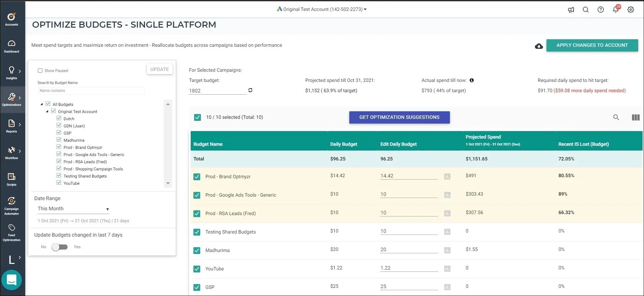Open the announcements megaphone icon

tap(571, 10)
